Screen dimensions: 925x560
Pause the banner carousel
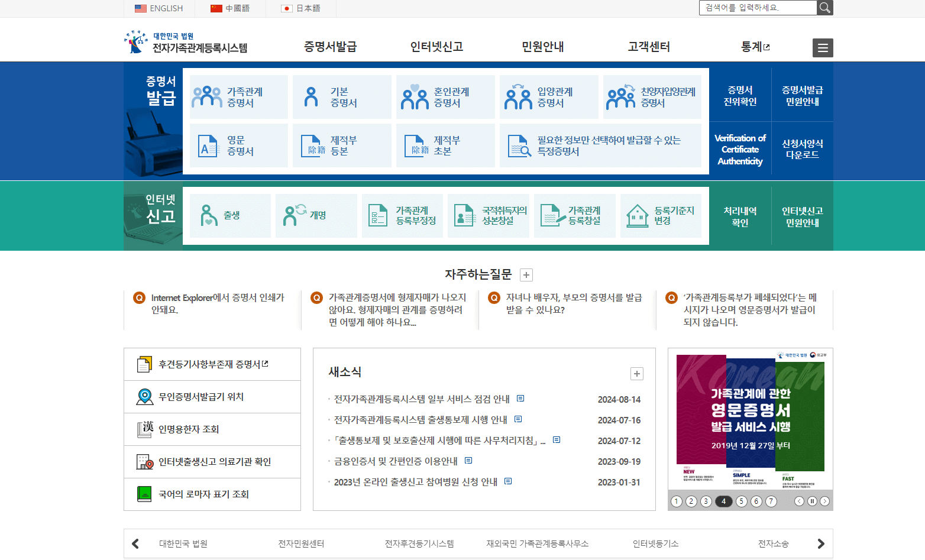(x=813, y=501)
